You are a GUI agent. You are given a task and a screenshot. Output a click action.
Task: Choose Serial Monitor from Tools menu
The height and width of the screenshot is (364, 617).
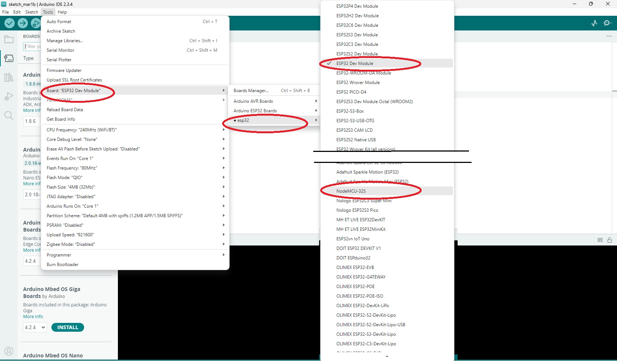click(x=61, y=50)
